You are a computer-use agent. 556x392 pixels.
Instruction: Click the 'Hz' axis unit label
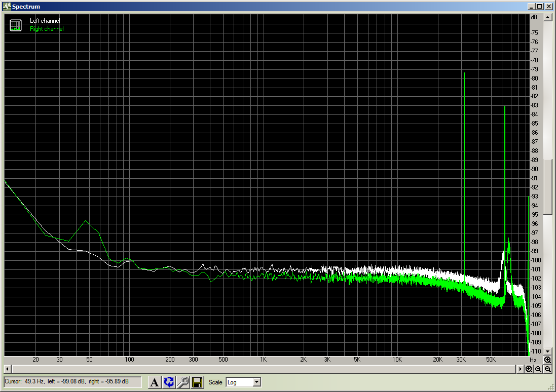[x=533, y=360]
